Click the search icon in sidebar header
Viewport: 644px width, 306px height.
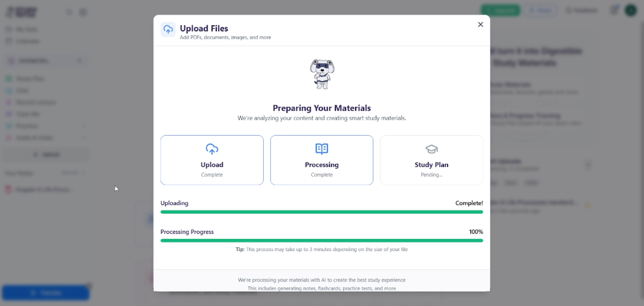click(70, 12)
